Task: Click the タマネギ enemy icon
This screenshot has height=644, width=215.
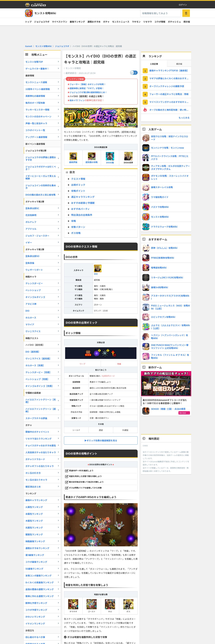Action: point(73,604)
